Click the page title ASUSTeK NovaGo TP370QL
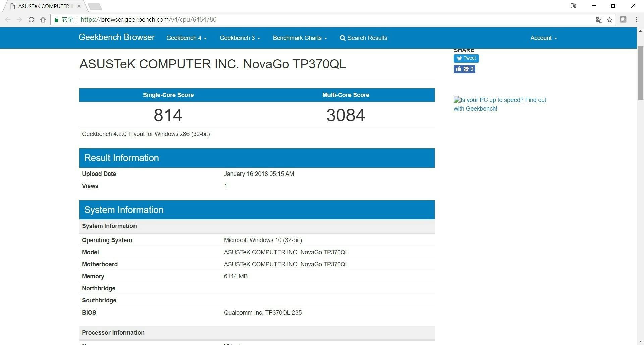Screen dimensions: 644x345 (x=213, y=64)
